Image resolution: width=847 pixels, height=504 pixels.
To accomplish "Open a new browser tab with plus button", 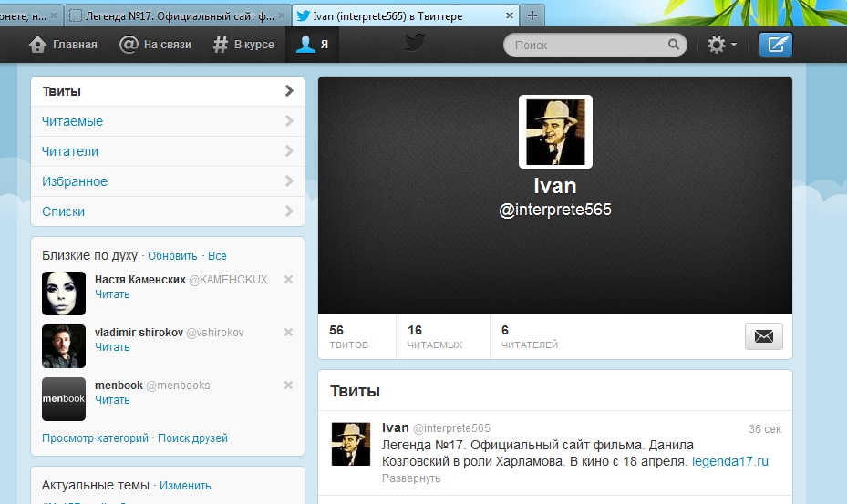I will pos(532,15).
